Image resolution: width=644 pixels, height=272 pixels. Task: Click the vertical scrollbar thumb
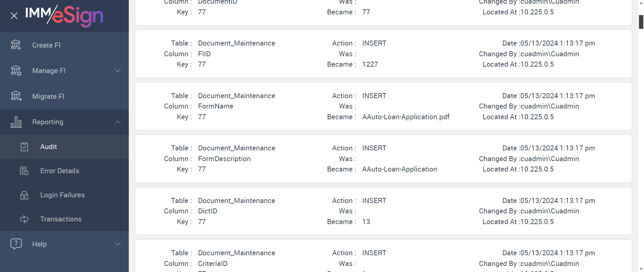641,22
